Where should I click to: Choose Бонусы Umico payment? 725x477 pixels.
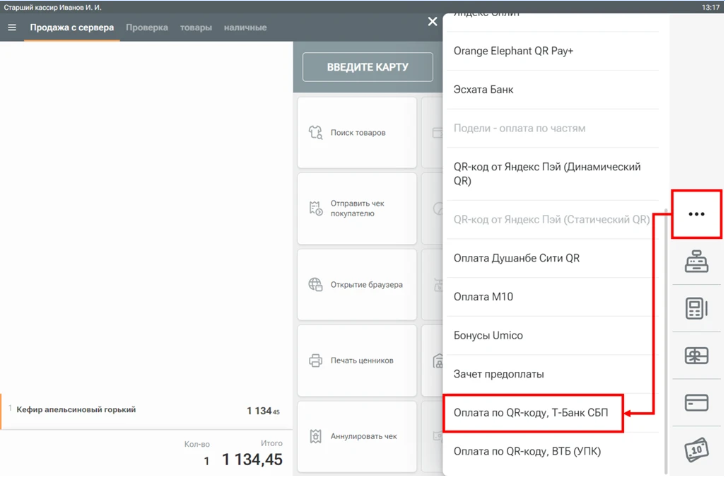click(x=553, y=336)
